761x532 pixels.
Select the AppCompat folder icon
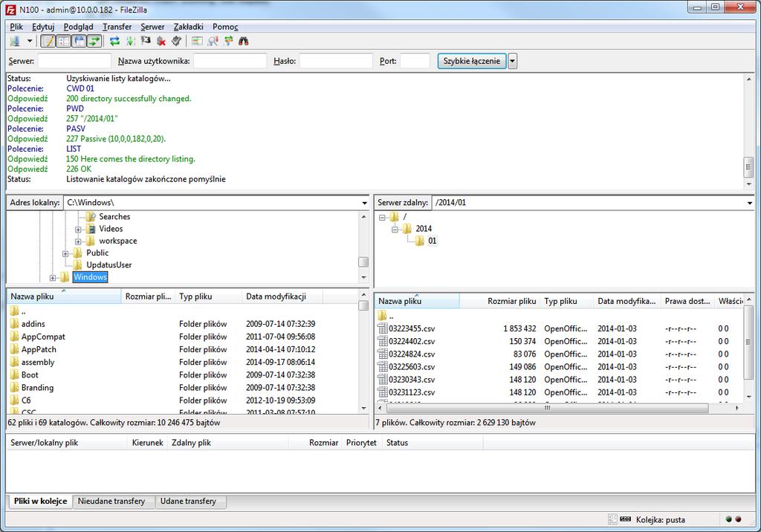(15, 337)
